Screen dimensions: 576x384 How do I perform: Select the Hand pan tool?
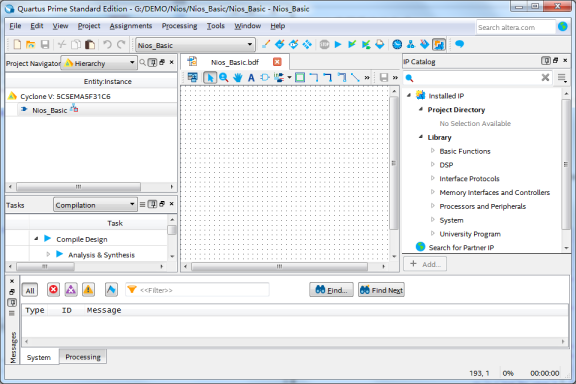238,78
